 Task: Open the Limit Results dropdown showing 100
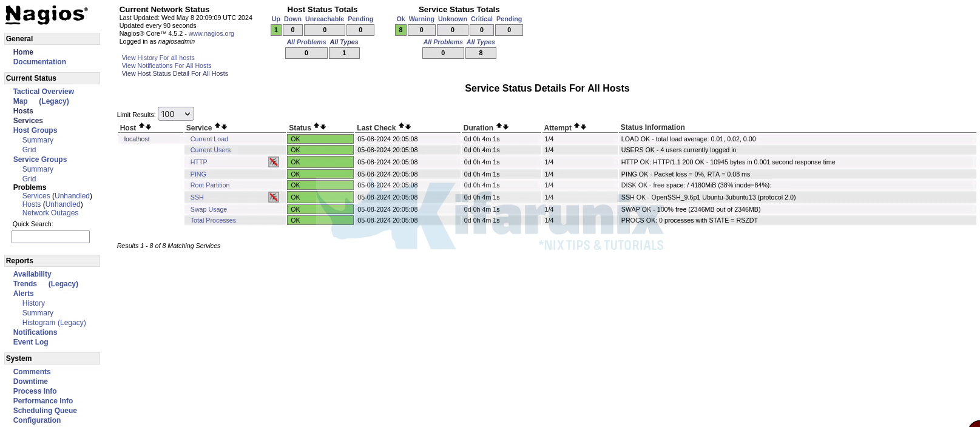[x=176, y=114]
